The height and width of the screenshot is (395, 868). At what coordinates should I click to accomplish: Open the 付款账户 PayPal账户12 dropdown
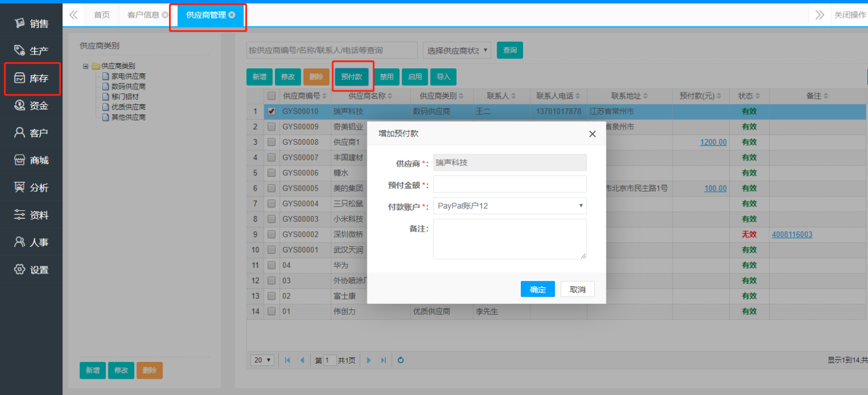pyautogui.click(x=510, y=206)
